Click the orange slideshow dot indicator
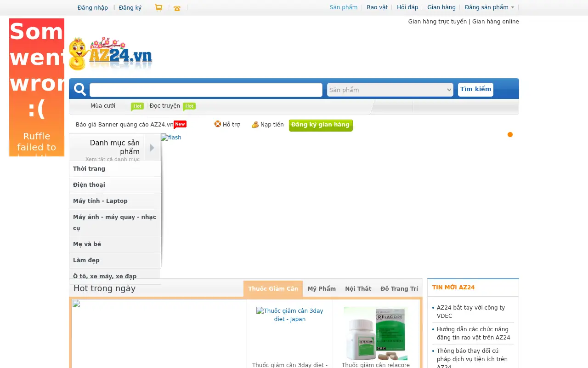The width and height of the screenshot is (588, 368). [x=510, y=134]
